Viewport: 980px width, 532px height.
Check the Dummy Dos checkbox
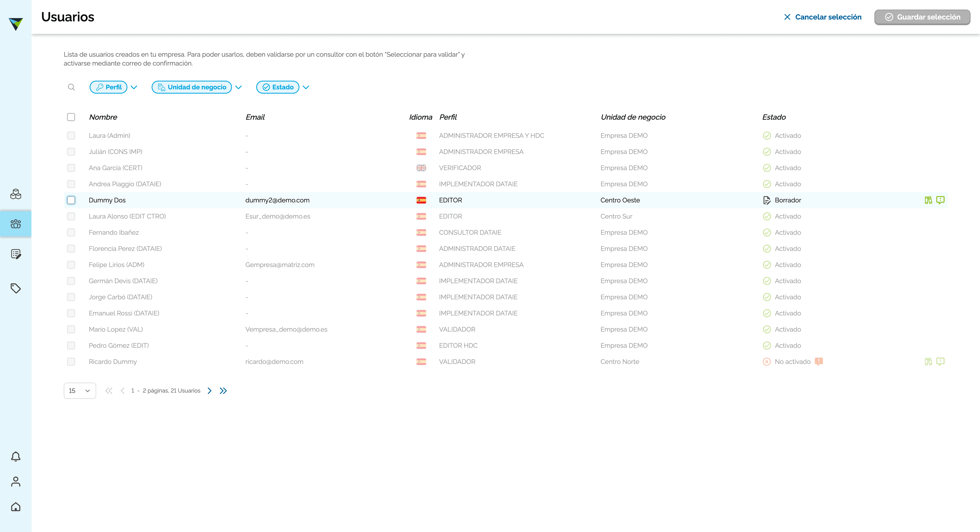(71, 200)
